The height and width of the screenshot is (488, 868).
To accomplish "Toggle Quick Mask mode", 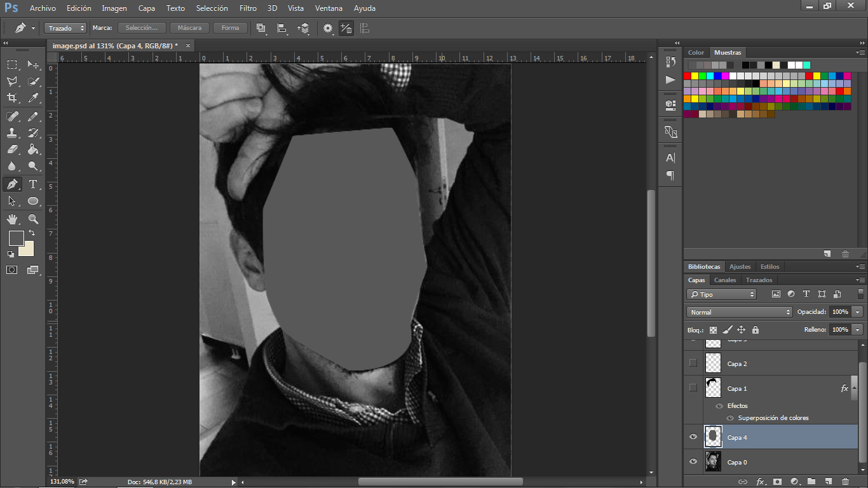I will click(x=12, y=270).
